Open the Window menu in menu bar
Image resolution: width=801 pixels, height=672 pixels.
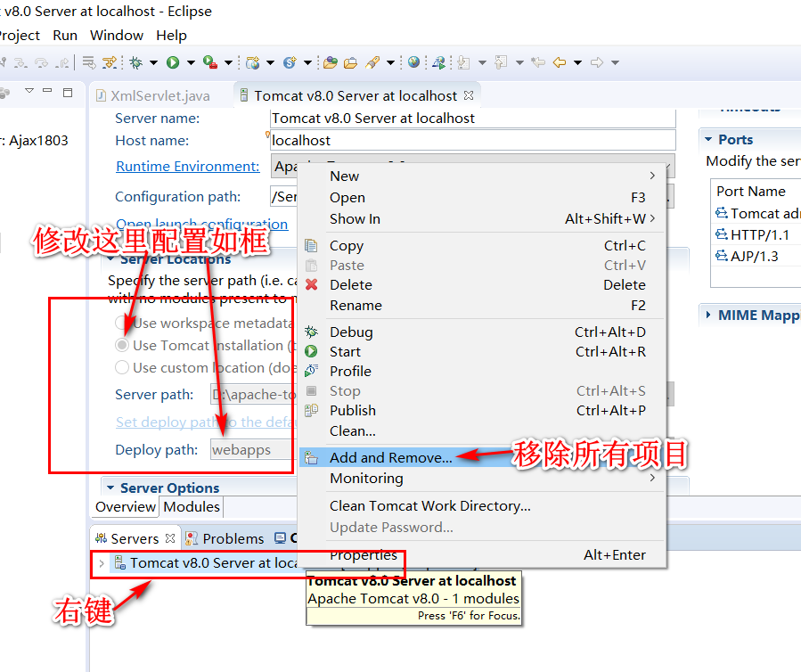117,36
